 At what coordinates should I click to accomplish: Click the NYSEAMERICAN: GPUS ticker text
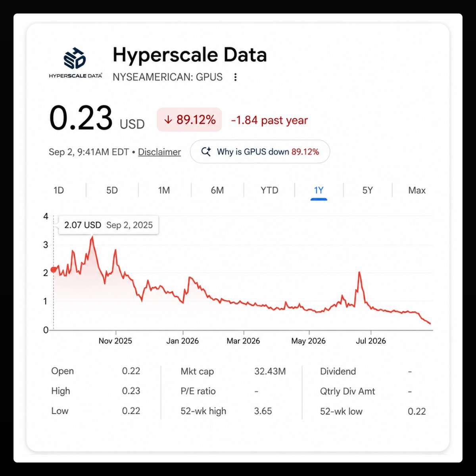(168, 77)
